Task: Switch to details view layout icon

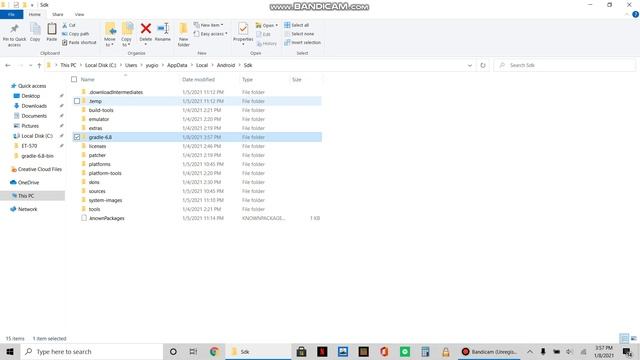Action: (624, 338)
